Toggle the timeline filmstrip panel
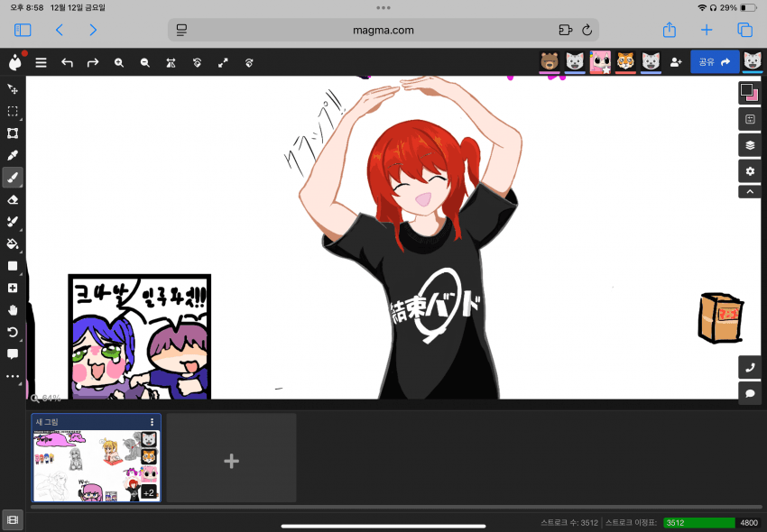 [13, 519]
